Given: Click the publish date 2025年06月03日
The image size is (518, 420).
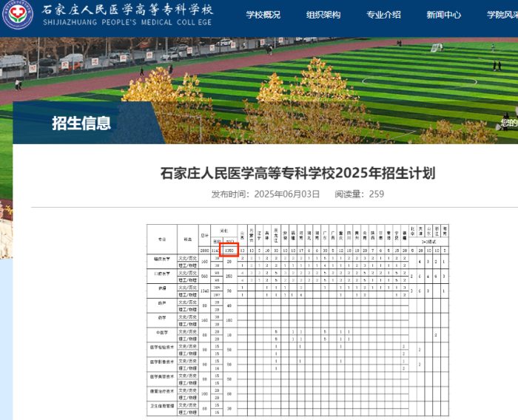Looking at the screenshot, I should (x=287, y=194).
